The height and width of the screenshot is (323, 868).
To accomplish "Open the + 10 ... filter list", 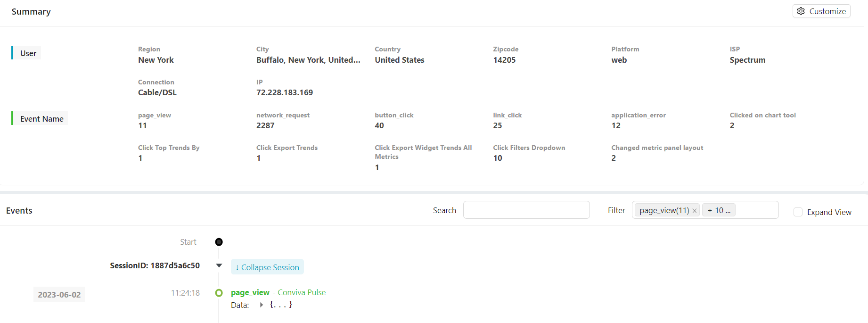I will [x=718, y=210].
